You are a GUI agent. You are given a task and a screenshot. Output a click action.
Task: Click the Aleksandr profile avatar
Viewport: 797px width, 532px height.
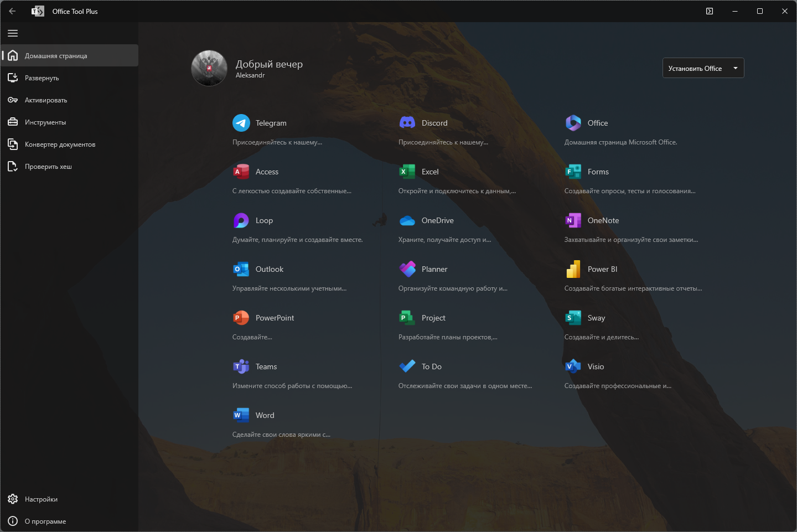(x=209, y=68)
